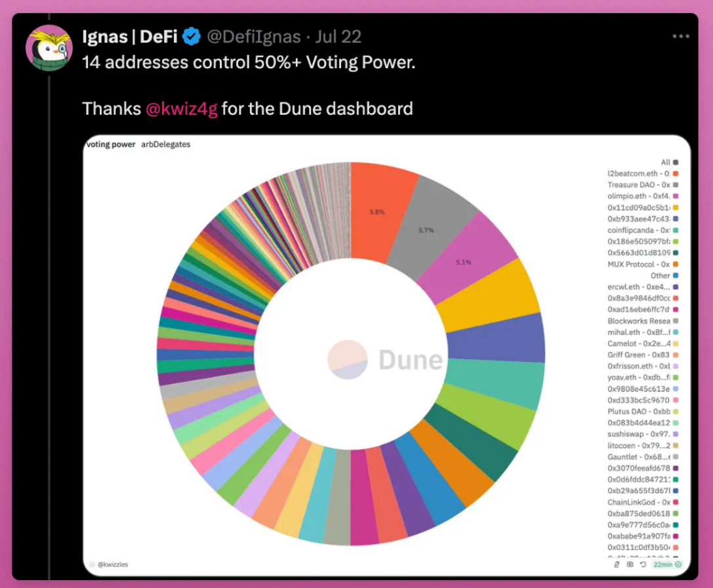Click the 0xa9e777d56c0a legend entry
This screenshot has height=588, width=713.
pos(643,525)
